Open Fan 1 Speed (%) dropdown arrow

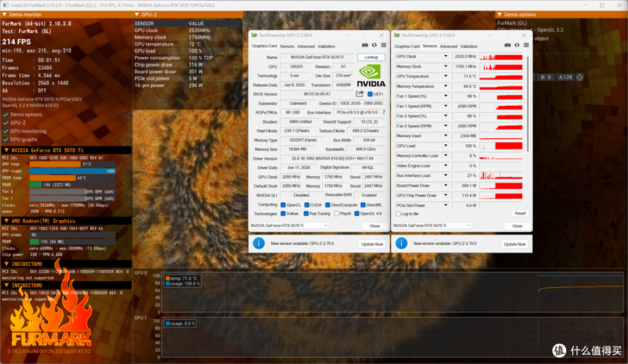point(445,96)
